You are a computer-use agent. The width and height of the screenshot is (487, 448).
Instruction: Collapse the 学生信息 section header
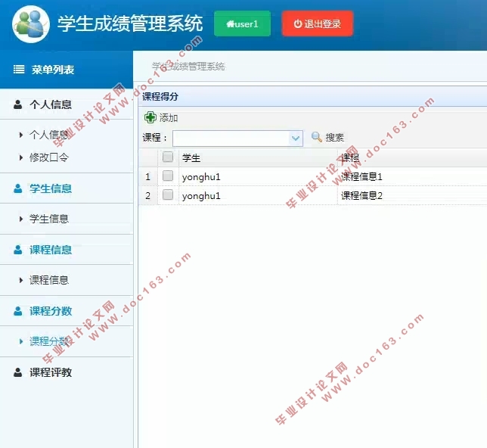pyautogui.click(x=67, y=188)
